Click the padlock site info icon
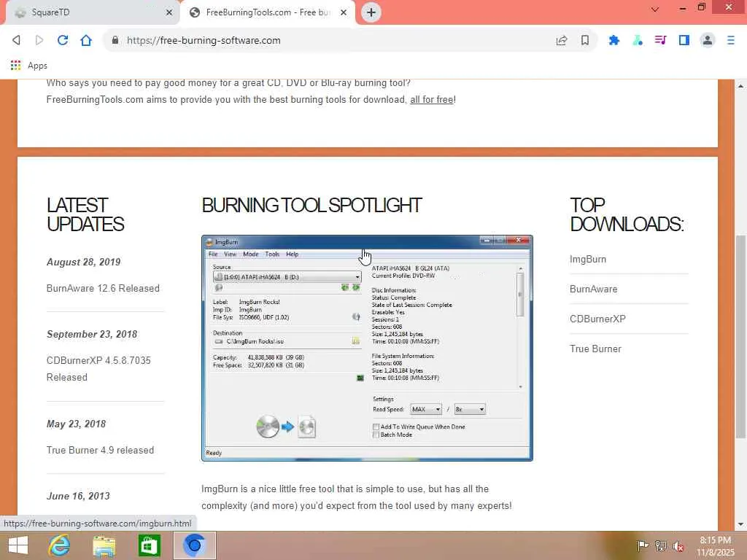 [115, 41]
